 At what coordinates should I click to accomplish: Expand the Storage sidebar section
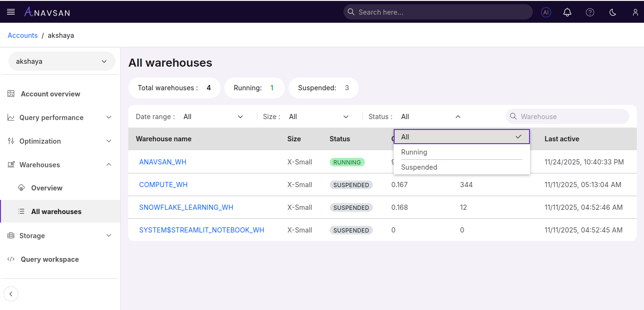coord(60,236)
